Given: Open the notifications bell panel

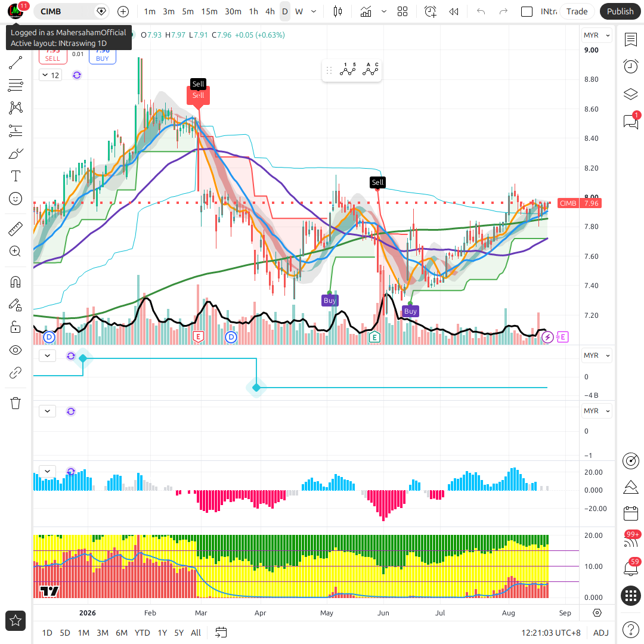Looking at the screenshot, I should click(631, 568).
